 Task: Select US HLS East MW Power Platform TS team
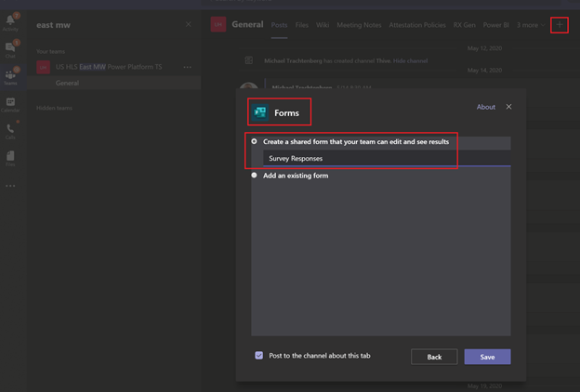pyautogui.click(x=109, y=67)
